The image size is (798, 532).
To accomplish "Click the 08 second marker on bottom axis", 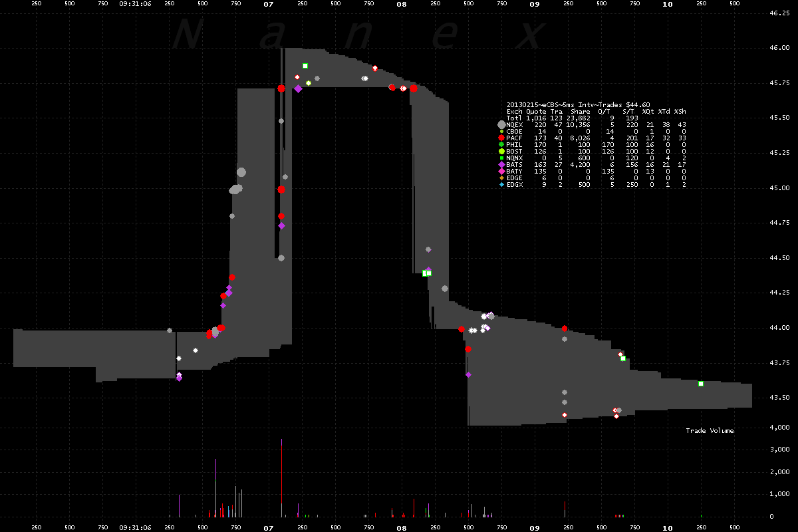I will (x=401, y=527).
